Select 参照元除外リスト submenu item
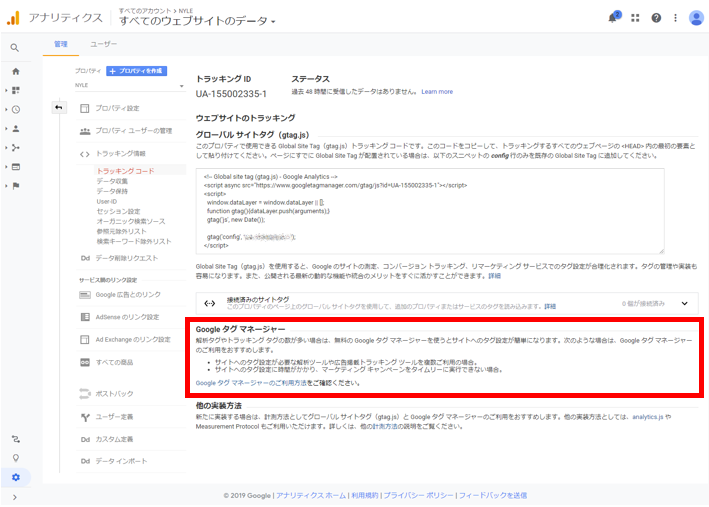Image resolution: width=709 pixels, height=507 pixels. coord(121,231)
